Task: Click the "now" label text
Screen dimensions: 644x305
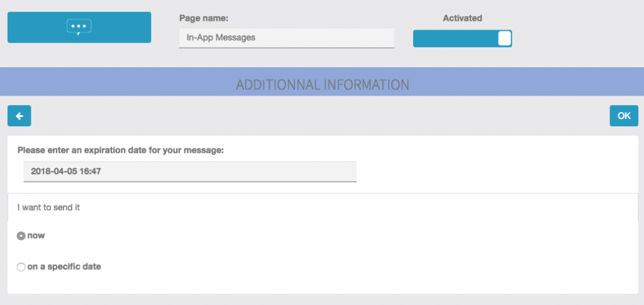Action: coord(36,235)
